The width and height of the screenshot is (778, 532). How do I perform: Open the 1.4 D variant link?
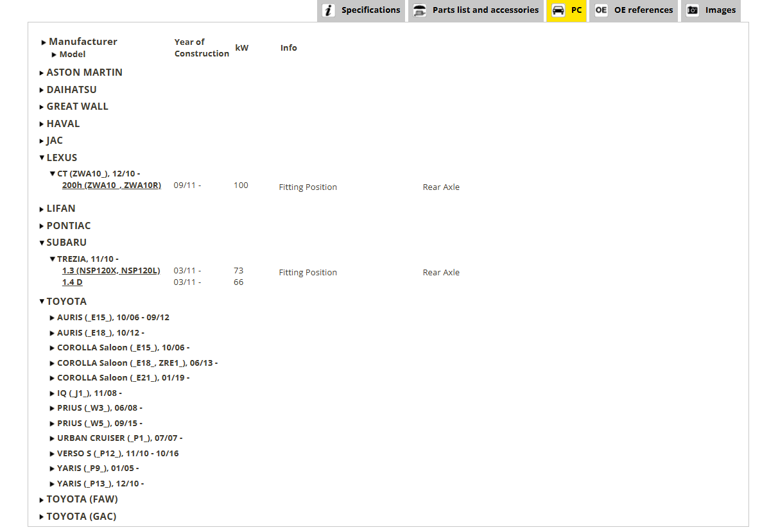pyautogui.click(x=73, y=282)
